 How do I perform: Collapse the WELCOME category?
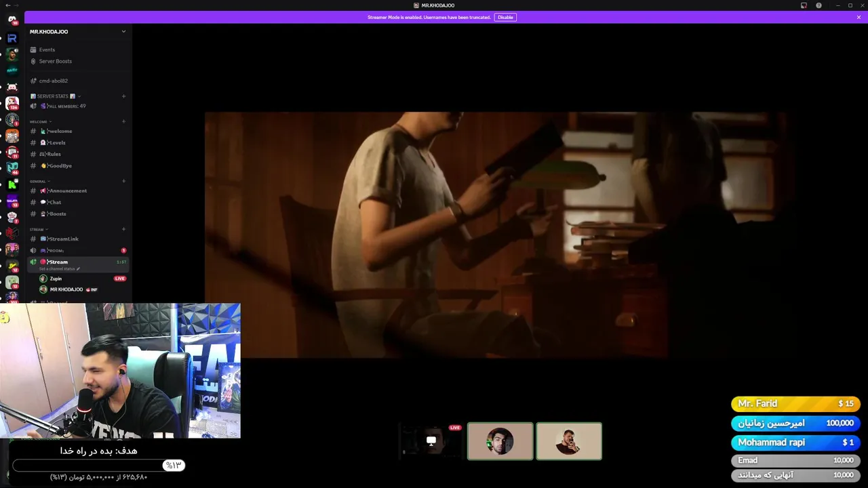[x=41, y=121]
